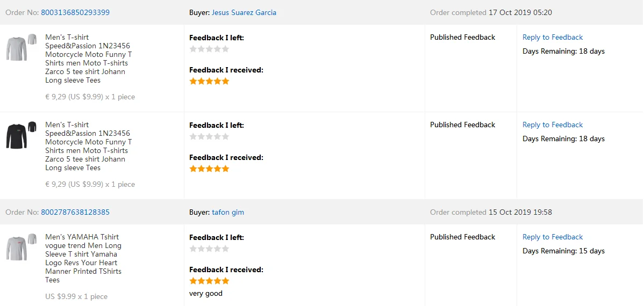View buyer tafon gim's profile
644x306 pixels.
227,212
